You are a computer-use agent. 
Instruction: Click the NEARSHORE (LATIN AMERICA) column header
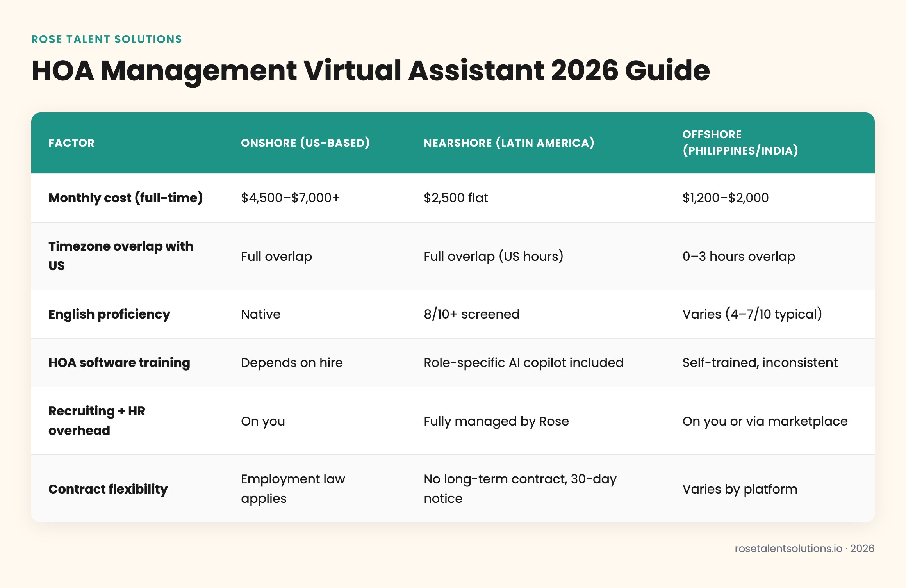coord(509,143)
